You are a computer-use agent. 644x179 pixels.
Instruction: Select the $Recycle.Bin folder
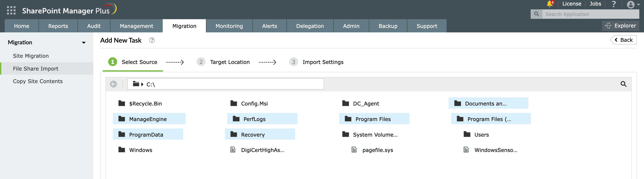click(140, 103)
